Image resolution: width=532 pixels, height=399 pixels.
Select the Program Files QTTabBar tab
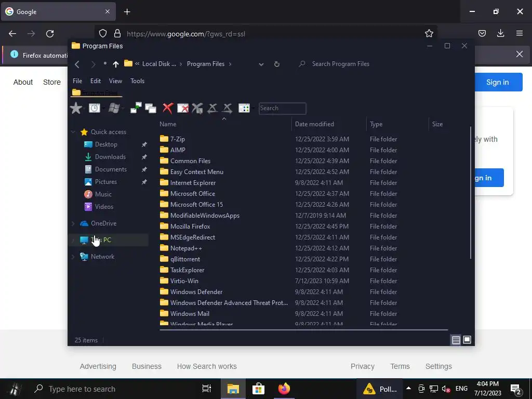(x=96, y=92)
